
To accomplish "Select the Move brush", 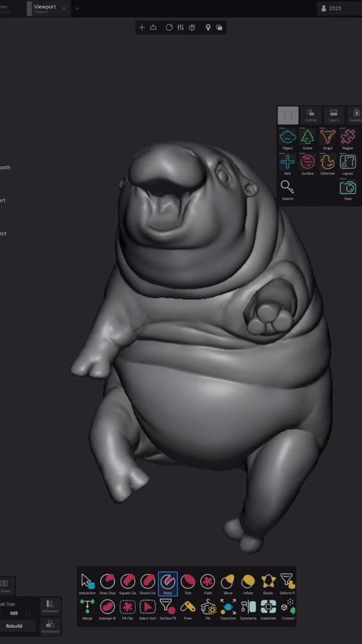I will [x=228, y=584].
